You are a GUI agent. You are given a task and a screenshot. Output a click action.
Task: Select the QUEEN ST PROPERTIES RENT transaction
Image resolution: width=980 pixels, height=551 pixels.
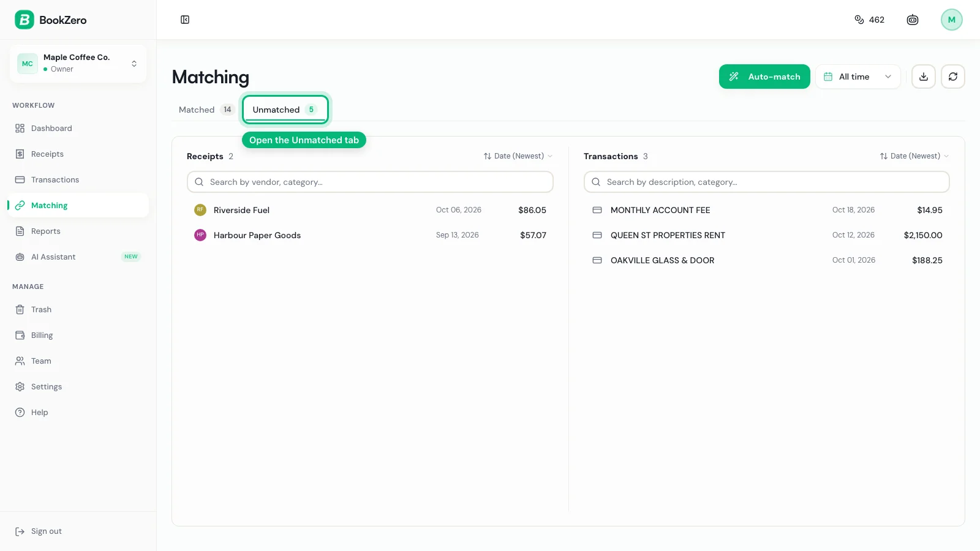(767, 235)
